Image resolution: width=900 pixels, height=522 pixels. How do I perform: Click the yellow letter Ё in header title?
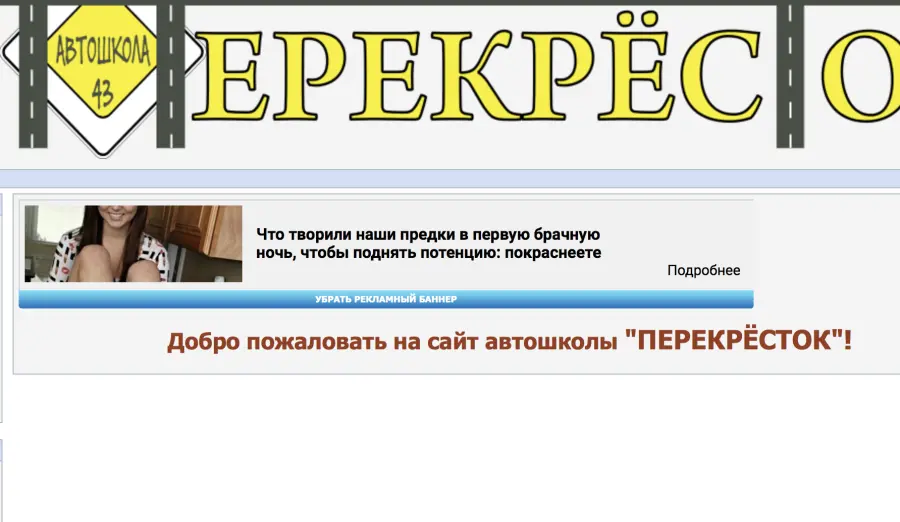635,68
